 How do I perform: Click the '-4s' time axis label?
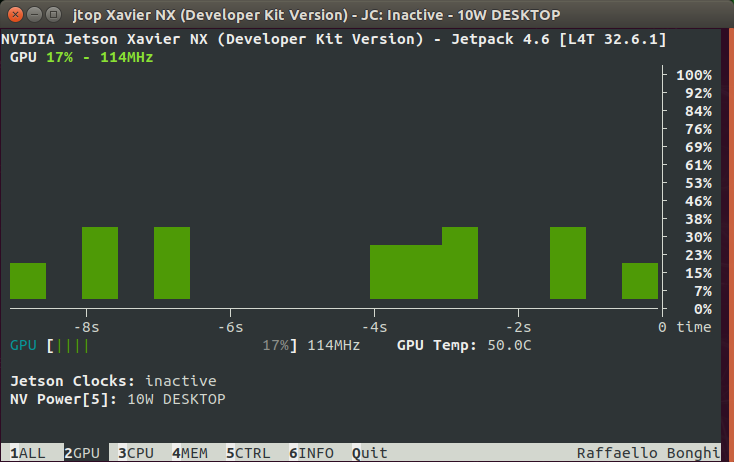374,327
